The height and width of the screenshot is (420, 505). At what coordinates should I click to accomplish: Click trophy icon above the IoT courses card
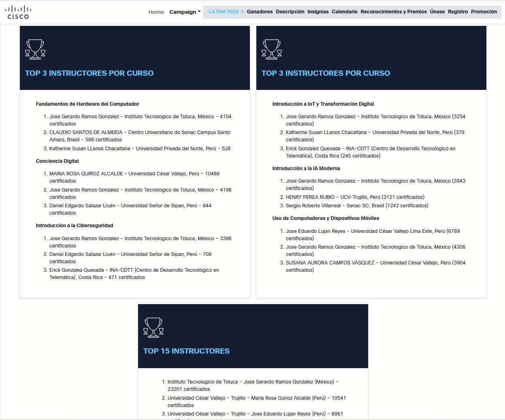272,49
